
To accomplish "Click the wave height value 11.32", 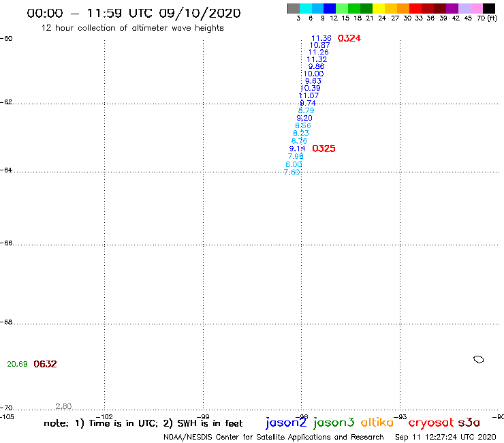I will coord(317,59).
